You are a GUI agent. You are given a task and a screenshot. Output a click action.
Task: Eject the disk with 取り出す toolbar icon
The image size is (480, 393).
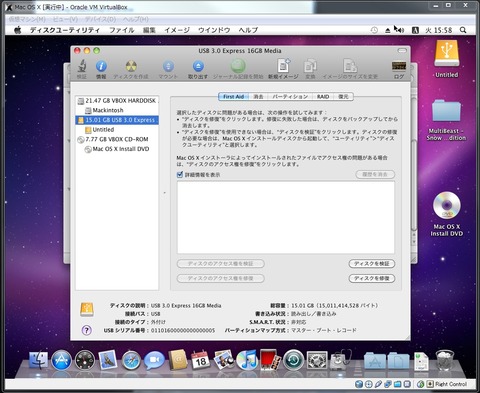tap(198, 66)
